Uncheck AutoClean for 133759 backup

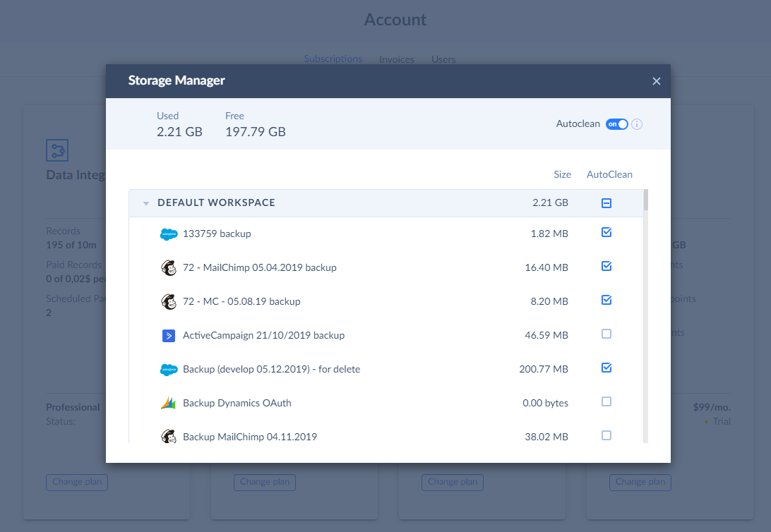[606, 232]
